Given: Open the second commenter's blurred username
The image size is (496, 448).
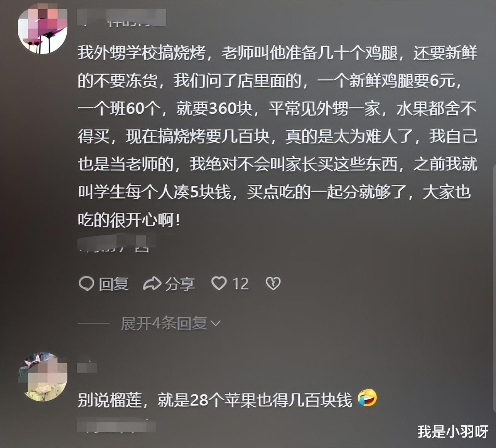Looking at the screenshot, I should pyautogui.click(x=87, y=367).
